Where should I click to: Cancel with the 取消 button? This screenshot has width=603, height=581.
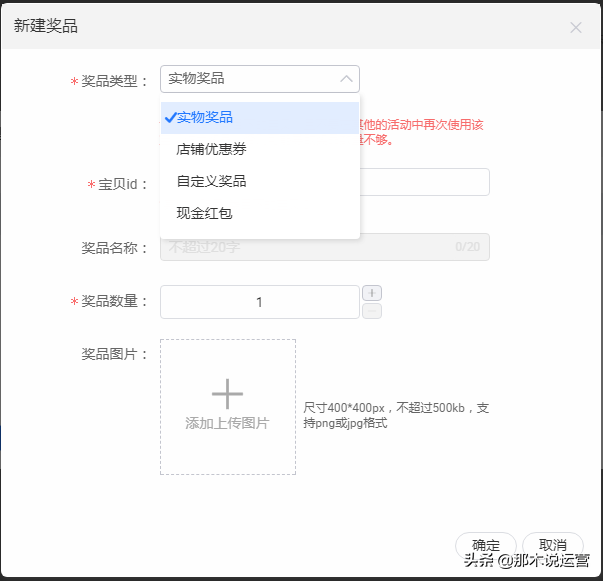pos(553,545)
